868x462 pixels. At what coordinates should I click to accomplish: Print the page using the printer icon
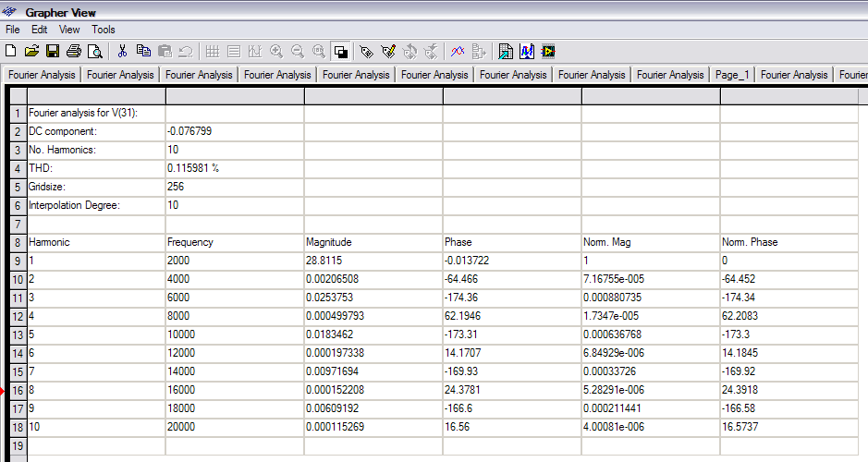coord(74,52)
